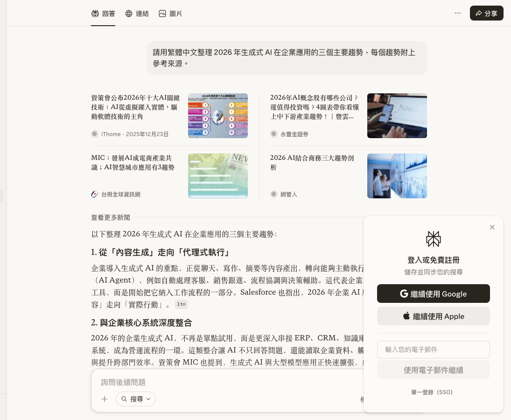Click the 分享 share button
Image resolution: width=511 pixels, height=420 pixels.
pyautogui.click(x=487, y=13)
